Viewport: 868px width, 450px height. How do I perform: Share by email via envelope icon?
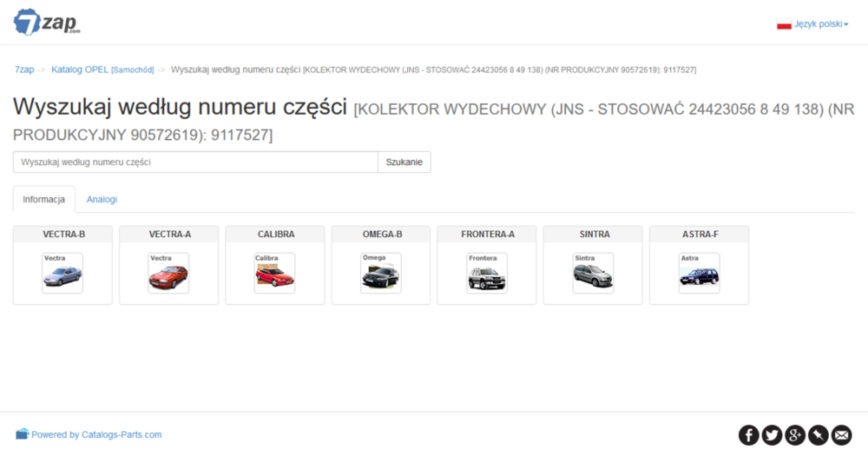coord(842,435)
